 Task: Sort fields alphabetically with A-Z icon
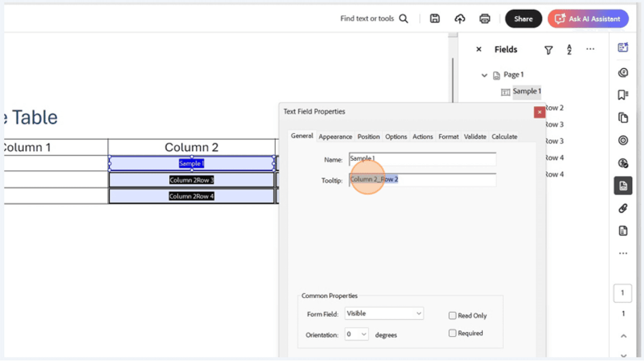coord(569,49)
